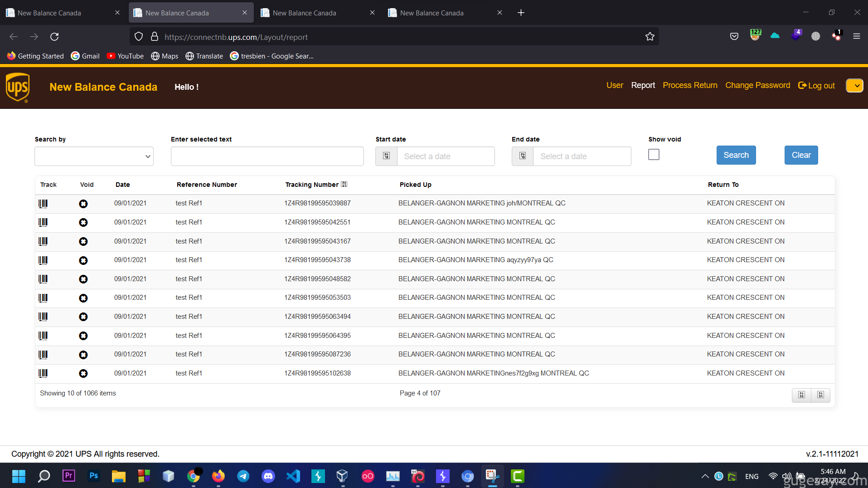Image resolution: width=868 pixels, height=488 pixels.
Task: Click the Date column header
Action: click(x=122, y=185)
